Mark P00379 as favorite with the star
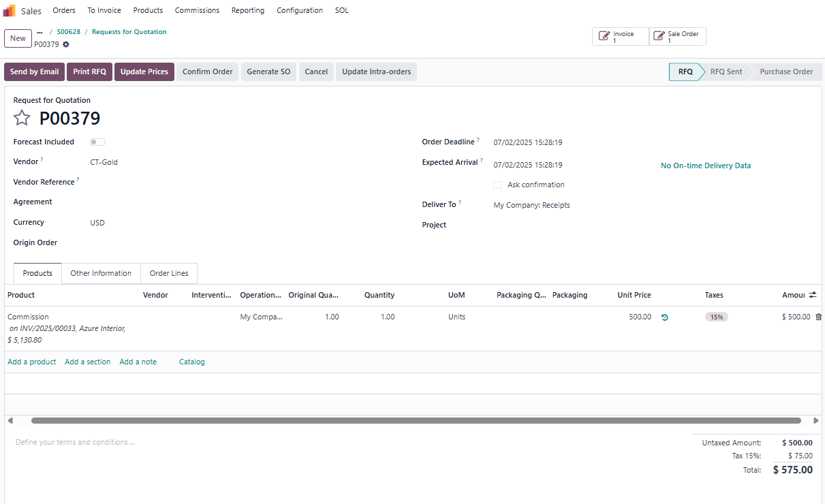This screenshot has width=825, height=504. tap(22, 119)
